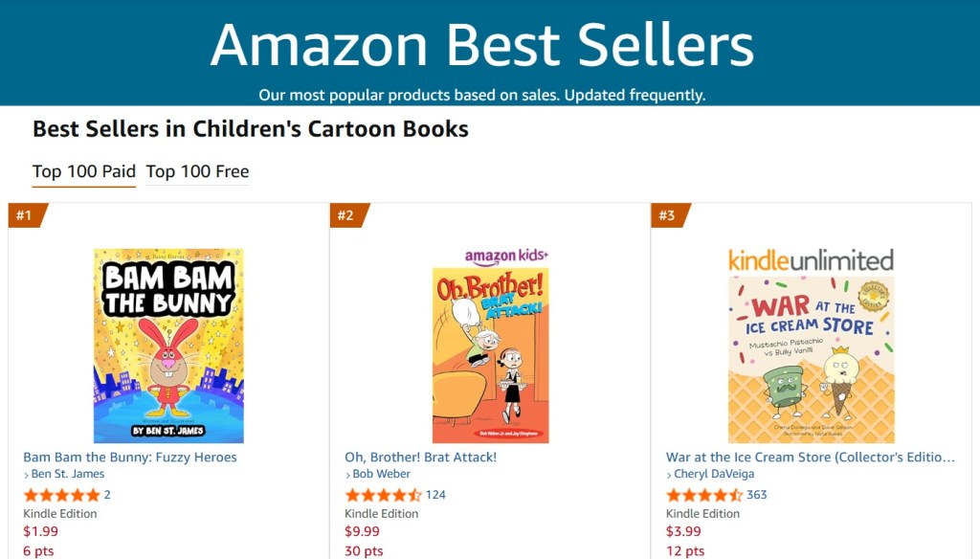This screenshot has height=559, width=980.
Task: Open Bam Bam the Bunny: Fuzzy Heroes title link
Action: pos(130,458)
